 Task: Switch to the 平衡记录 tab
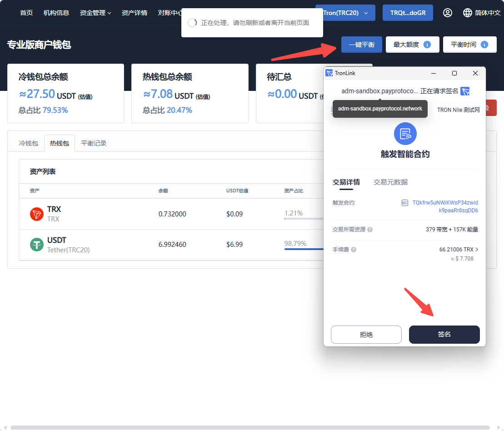click(x=94, y=143)
